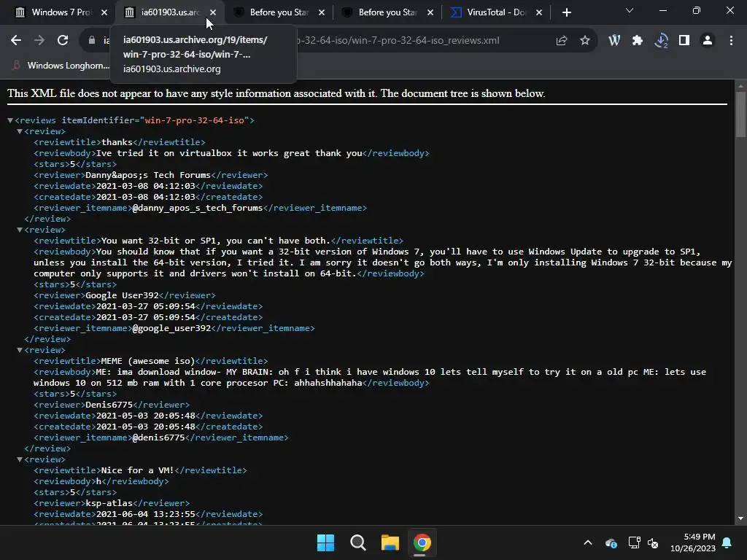
Task: Click review title 'Nice for a VM!'
Action: [138, 470]
